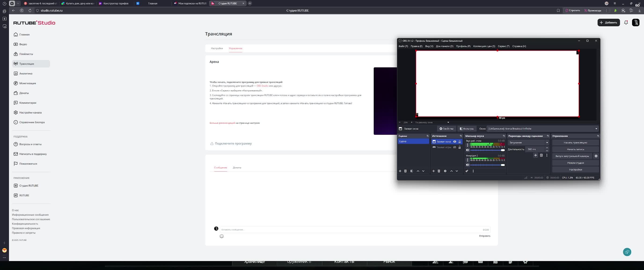Open virtual camera settings gear
The image size is (644, 270).
(596, 156)
